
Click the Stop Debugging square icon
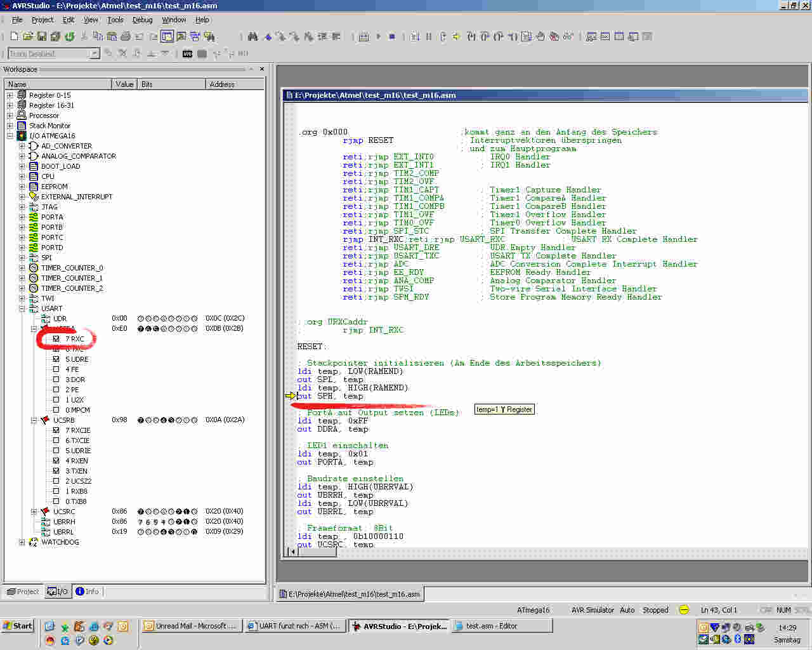coord(392,37)
